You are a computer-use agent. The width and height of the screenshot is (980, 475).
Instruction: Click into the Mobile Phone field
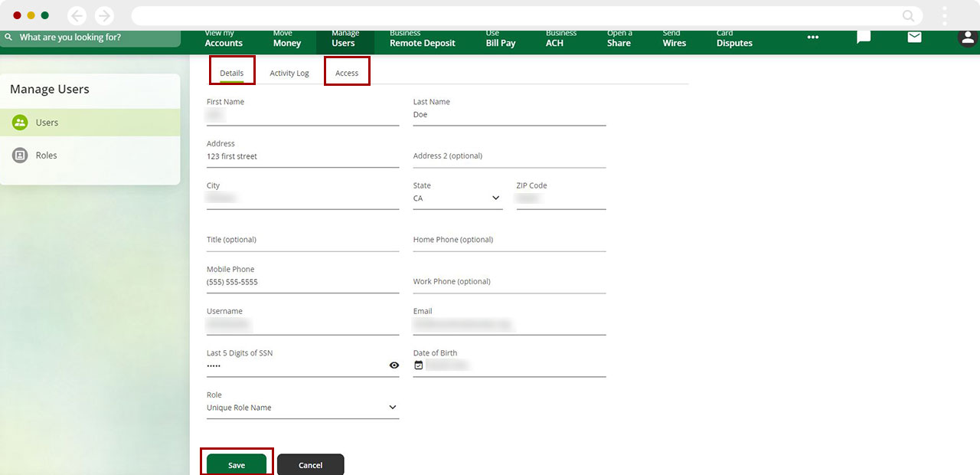tap(302, 282)
